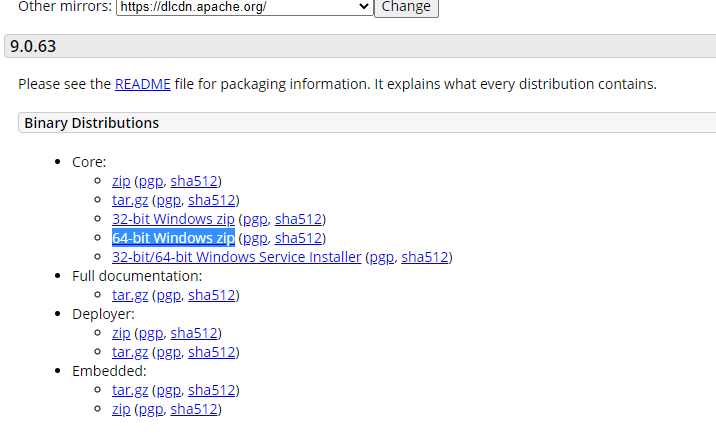Open sha512 for Deployer tar.gz
This screenshot has height=435, width=716.
pos(211,352)
